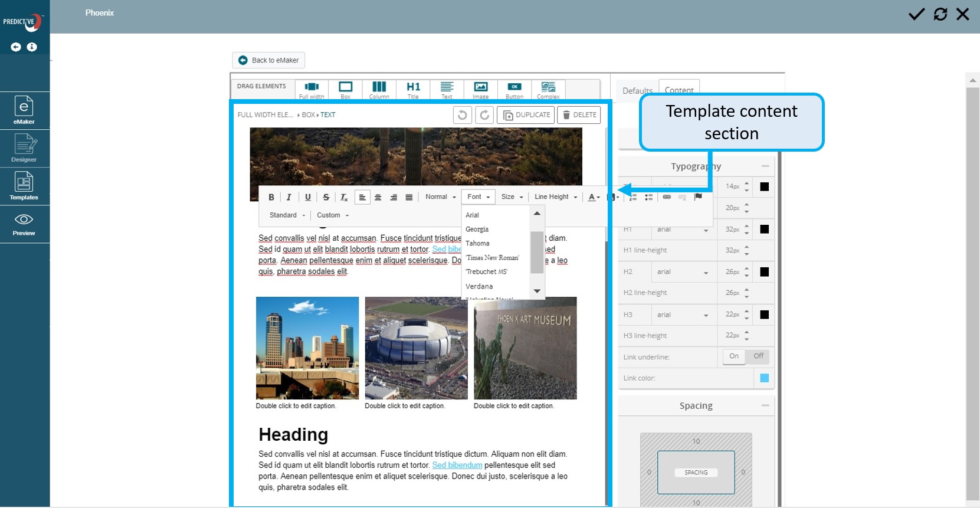Go back using Back to eMaker
Screen dimensions: 980x508
pos(269,60)
